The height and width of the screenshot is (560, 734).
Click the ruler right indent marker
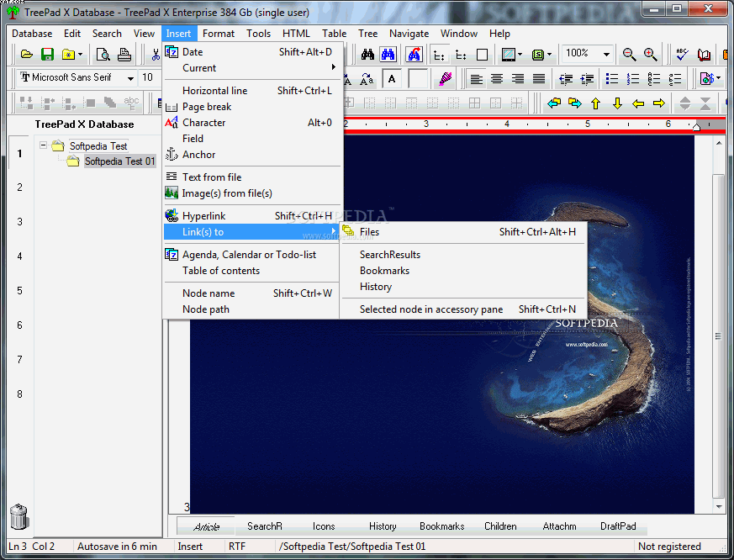pos(696,126)
